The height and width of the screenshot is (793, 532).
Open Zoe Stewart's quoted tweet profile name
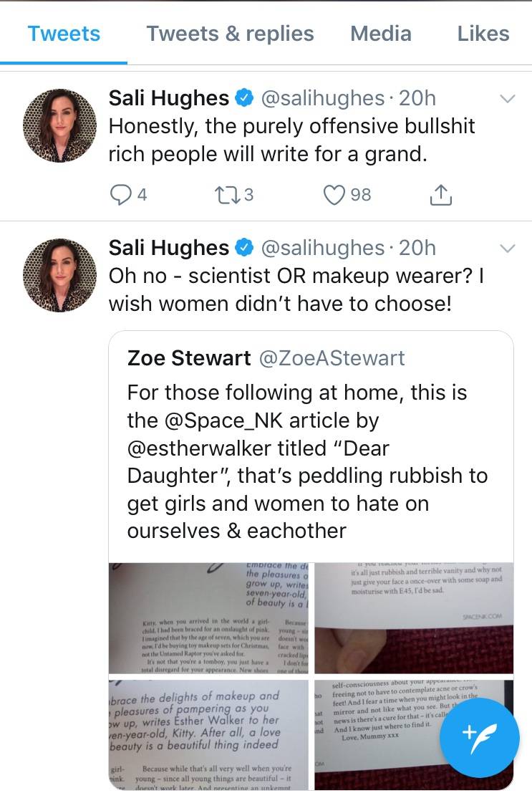(x=189, y=358)
